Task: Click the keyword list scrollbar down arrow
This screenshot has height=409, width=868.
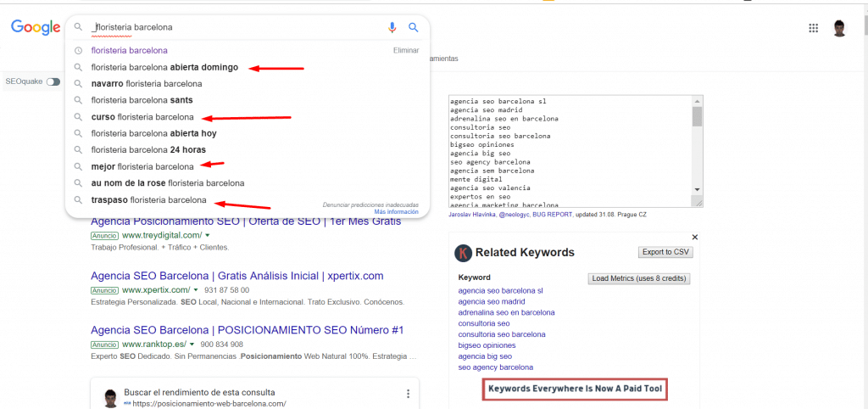Action: point(698,188)
